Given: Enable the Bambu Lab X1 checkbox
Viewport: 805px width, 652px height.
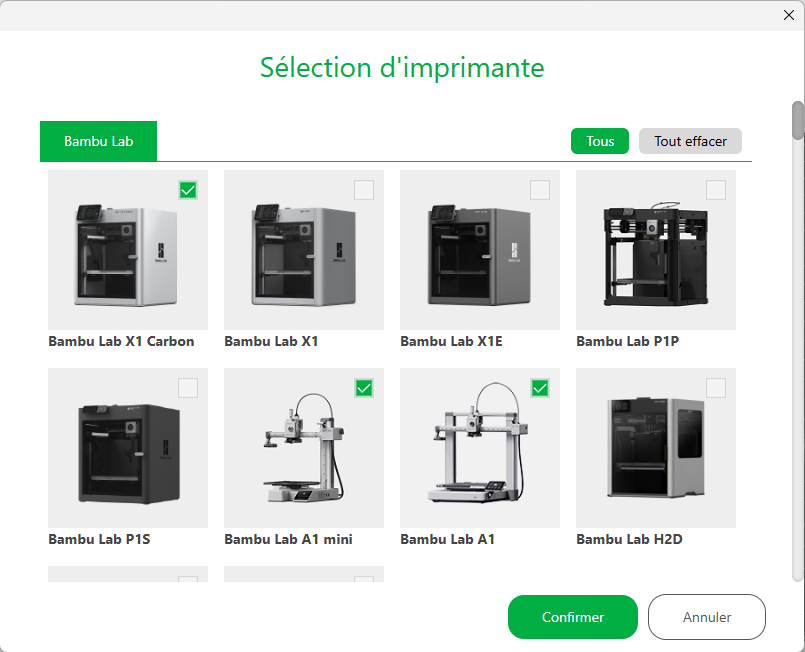Looking at the screenshot, I should click(364, 190).
